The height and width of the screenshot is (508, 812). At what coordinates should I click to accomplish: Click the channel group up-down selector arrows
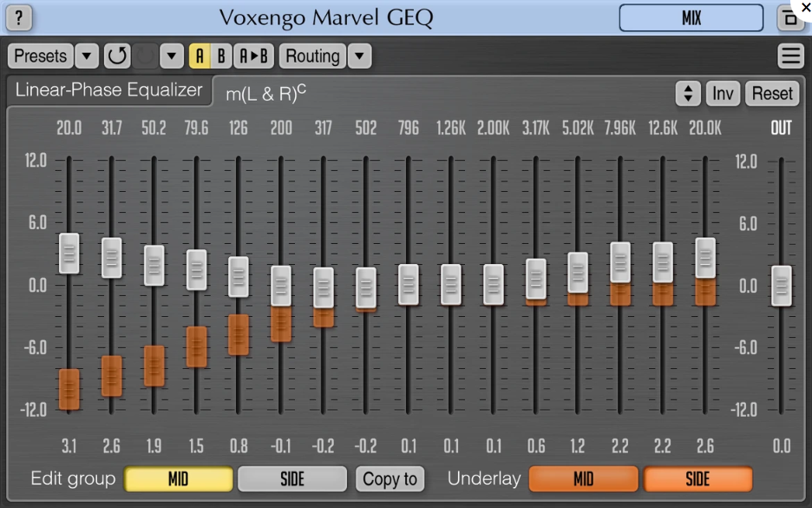point(688,94)
